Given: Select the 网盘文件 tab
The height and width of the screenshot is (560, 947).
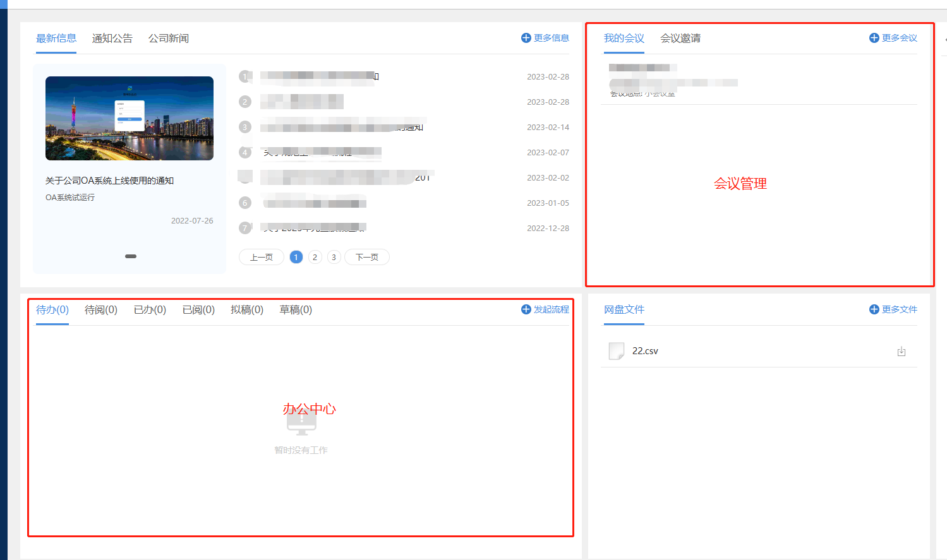Looking at the screenshot, I should (x=624, y=310).
